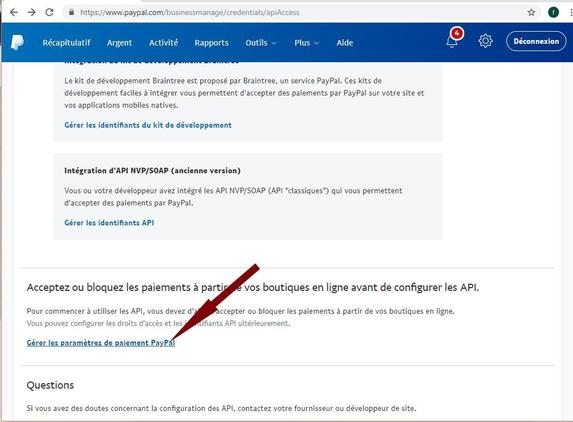Image resolution: width=573 pixels, height=422 pixels.
Task: Open Gérer les identifiants du kit de développement
Action: tap(148, 125)
